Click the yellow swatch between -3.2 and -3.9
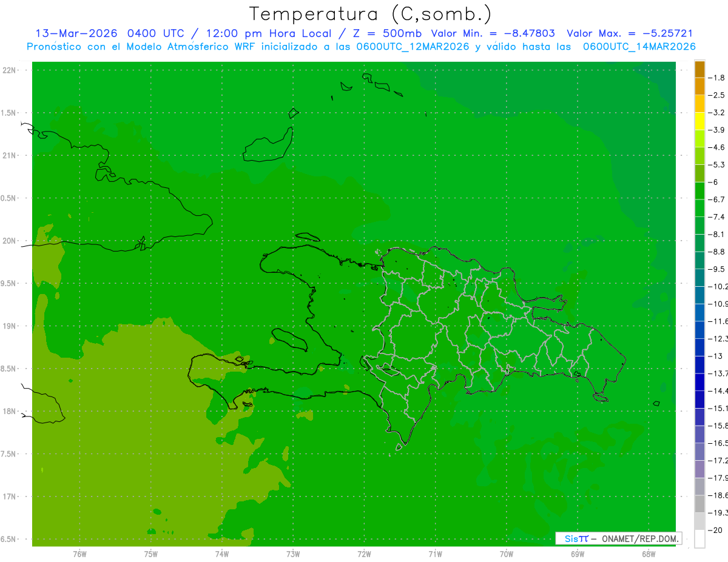This screenshot has height=562, width=728. tap(699, 121)
